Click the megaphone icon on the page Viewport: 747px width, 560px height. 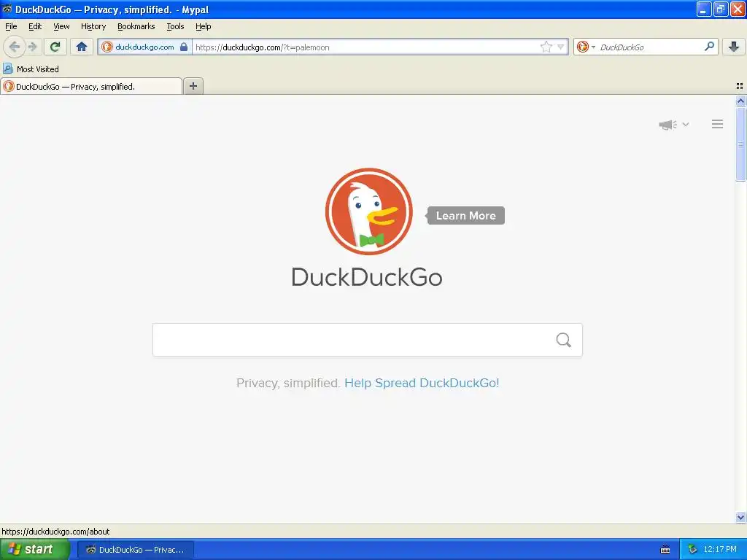pyautogui.click(x=667, y=125)
